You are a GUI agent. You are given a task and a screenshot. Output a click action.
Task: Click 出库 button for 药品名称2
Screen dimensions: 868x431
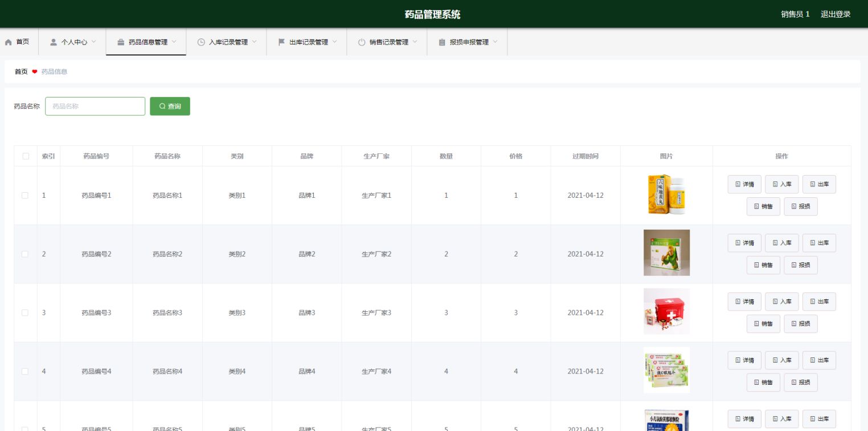819,243
